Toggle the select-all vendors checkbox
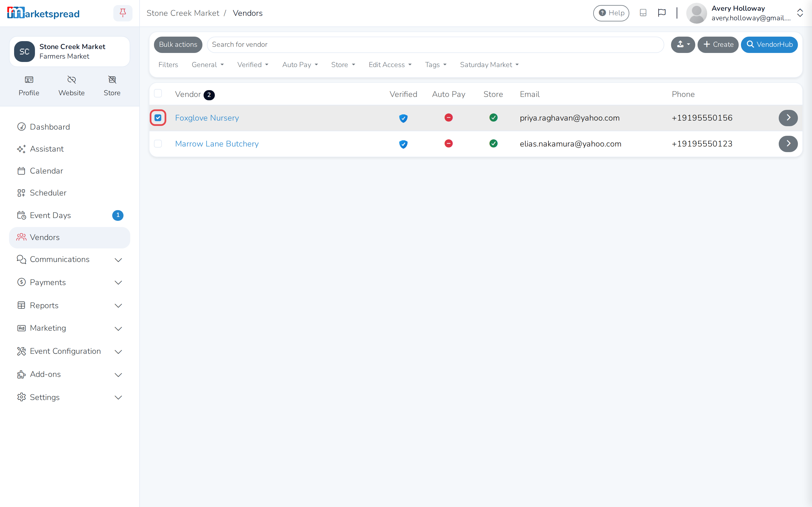Viewport: 812px width, 507px height. tap(158, 93)
